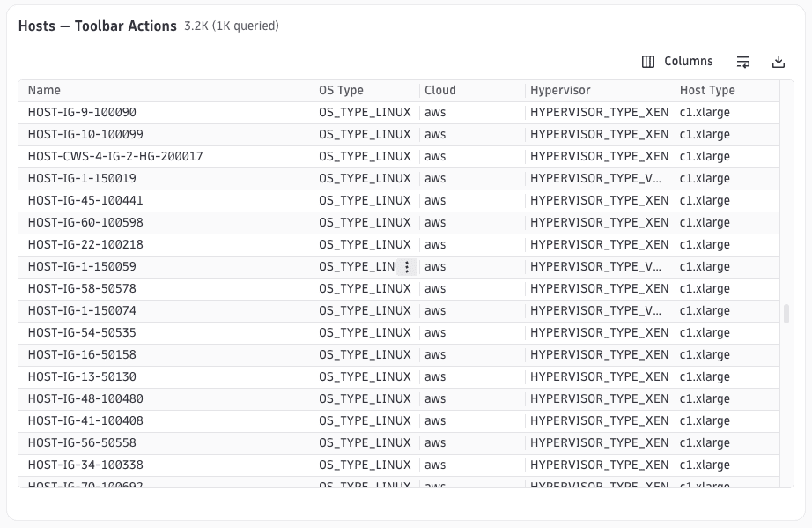Select host name HOST-IG-54-50535
This screenshot has width=812, height=528.
[82, 332]
